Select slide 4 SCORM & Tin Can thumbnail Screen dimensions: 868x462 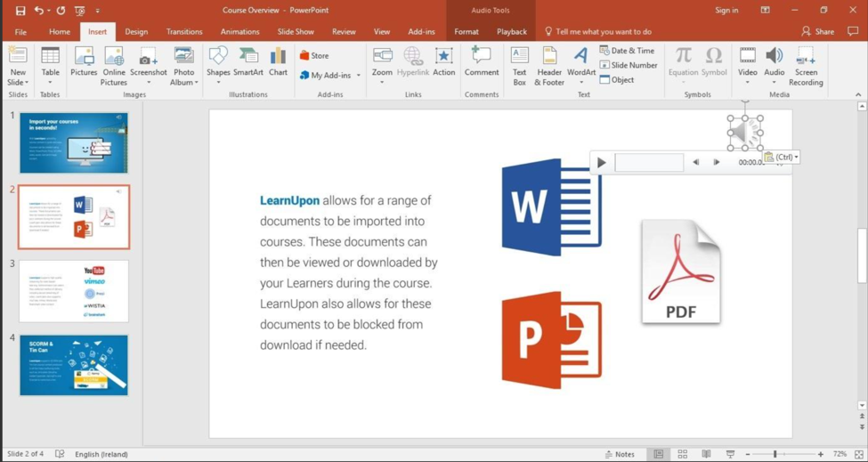[74, 365]
